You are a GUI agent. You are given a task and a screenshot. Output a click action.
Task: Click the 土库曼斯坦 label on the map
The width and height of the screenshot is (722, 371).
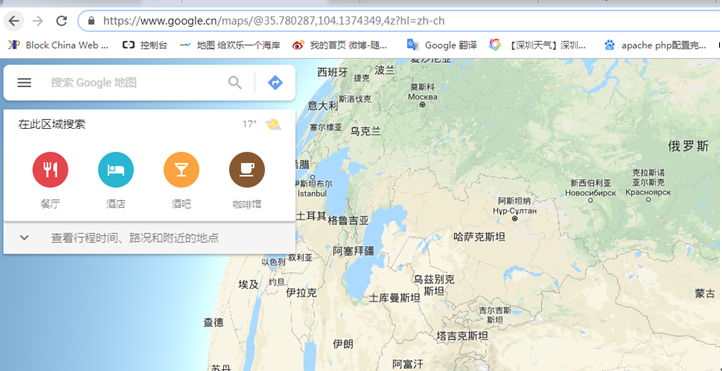[x=394, y=298]
